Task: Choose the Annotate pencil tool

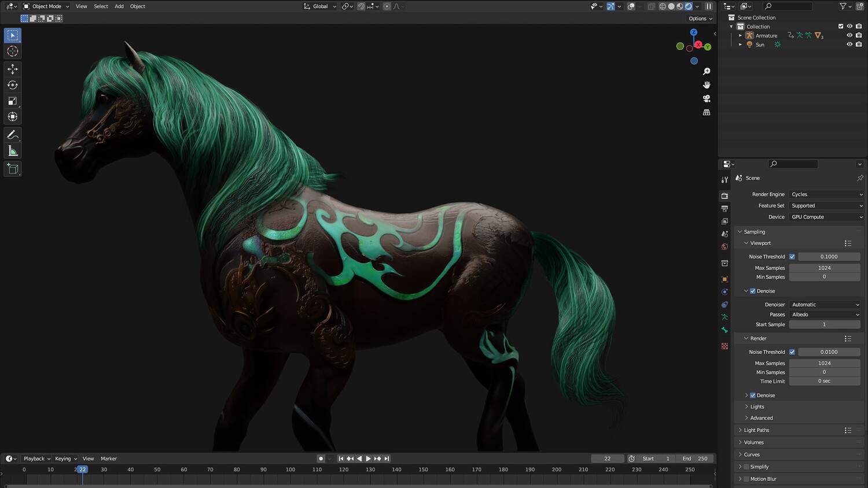Action: click(x=13, y=135)
